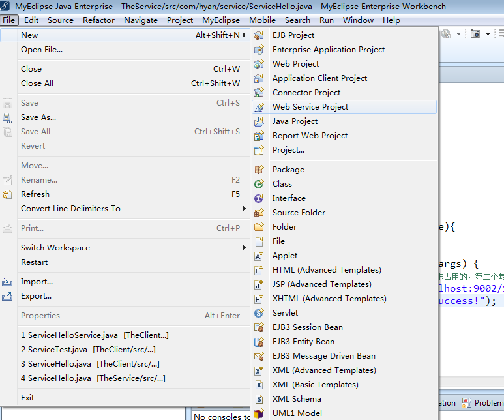Expand the New submenu arrow
The image size is (504, 420).
(x=245, y=35)
